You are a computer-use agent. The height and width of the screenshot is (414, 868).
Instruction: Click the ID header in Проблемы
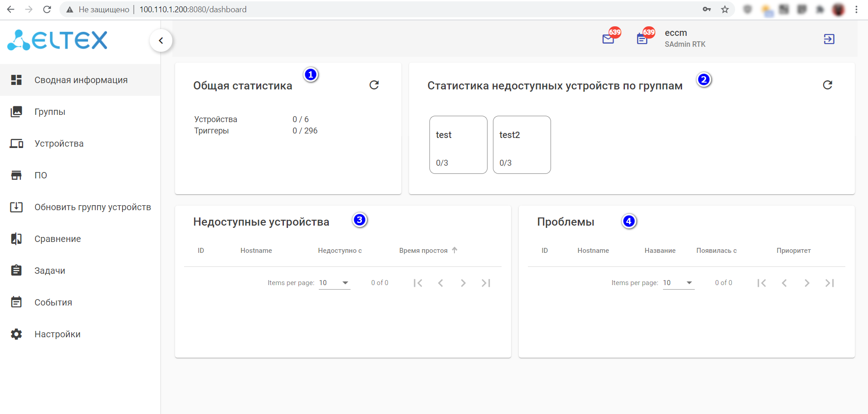pyautogui.click(x=545, y=251)
